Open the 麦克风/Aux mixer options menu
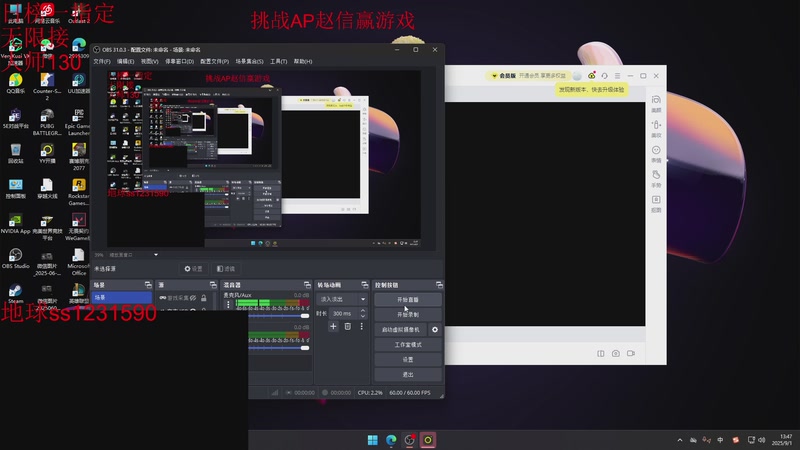 (x=228, y=305)
